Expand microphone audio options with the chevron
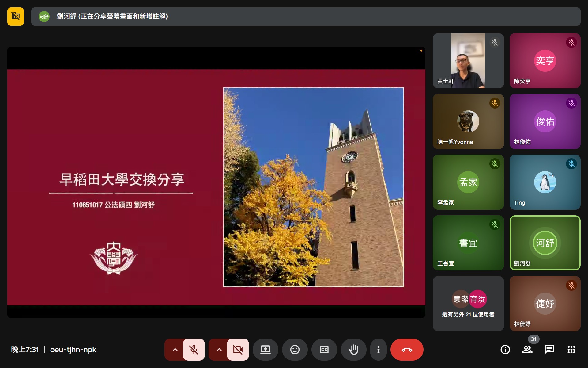Viewport: 588px width, 368px height. [175, 350]
